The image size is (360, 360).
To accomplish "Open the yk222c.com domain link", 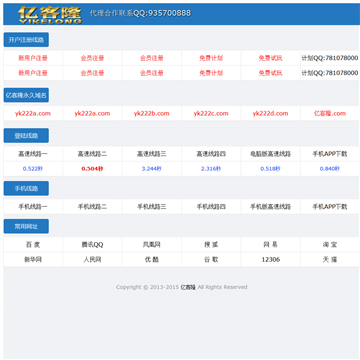I will tap(211, 113).
